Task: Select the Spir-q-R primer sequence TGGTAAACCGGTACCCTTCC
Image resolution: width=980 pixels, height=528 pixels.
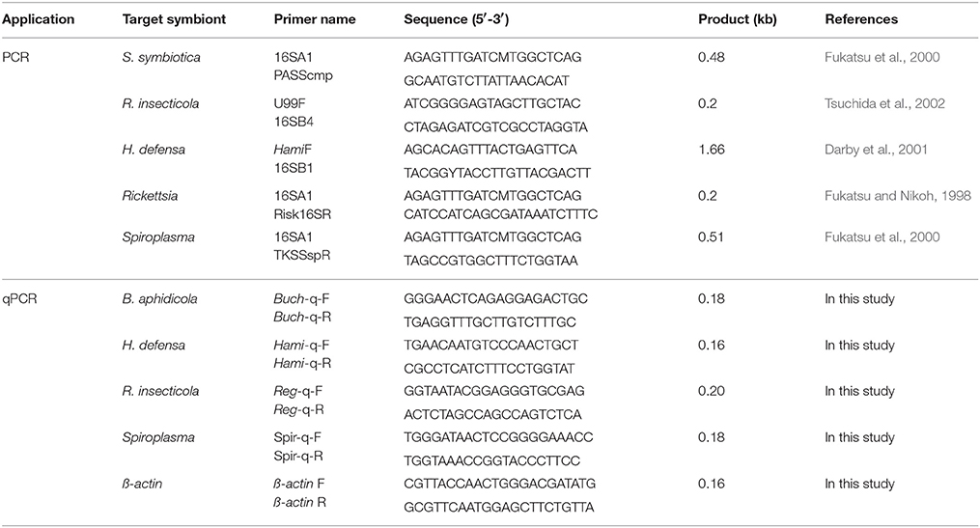Action: point(491,461)
